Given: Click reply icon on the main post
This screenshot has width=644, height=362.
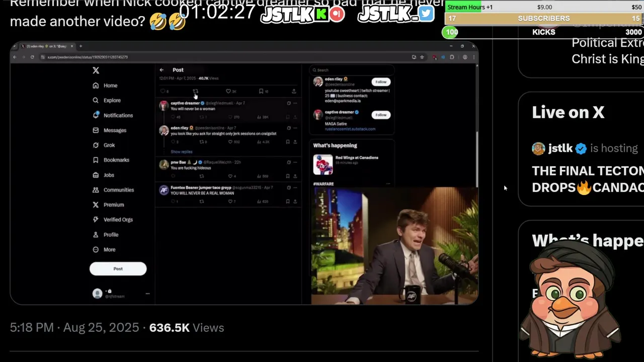Looking at the screenshot, I should 163,91.
